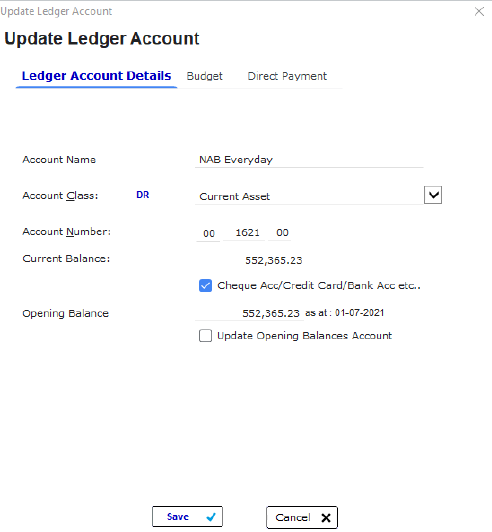The image size is (492, 532).
Task: Uncheck the Cheque Acc/Credit Card/Bank Acc checkbox
Action: tap(205, 286)
